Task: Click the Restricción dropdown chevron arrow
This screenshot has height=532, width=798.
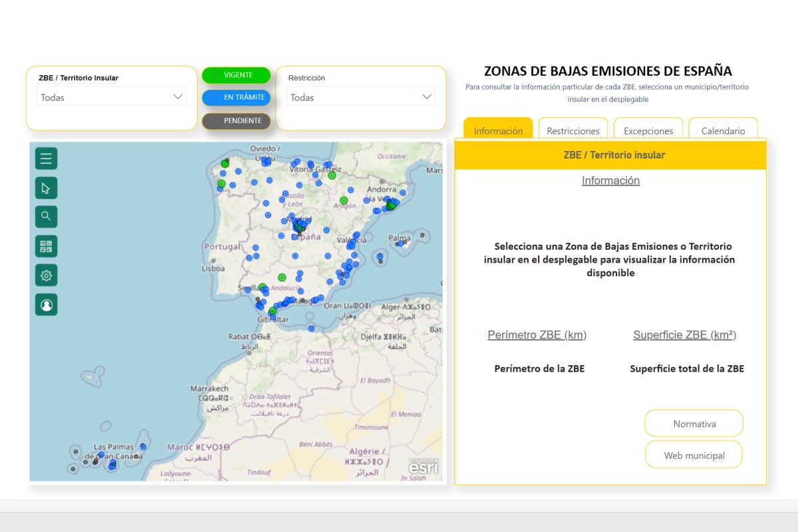Action: coord(427,97)
